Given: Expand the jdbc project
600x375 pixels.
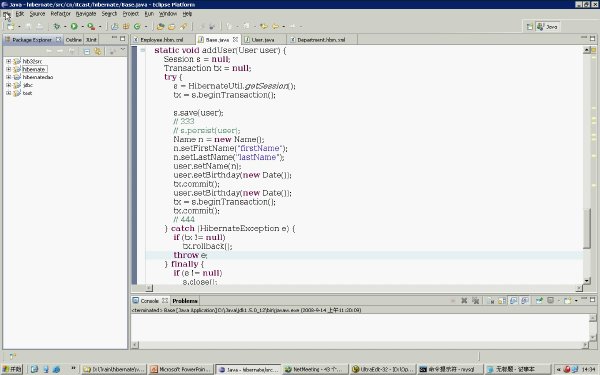Looking at the screenshot, I should pos(8,85).
